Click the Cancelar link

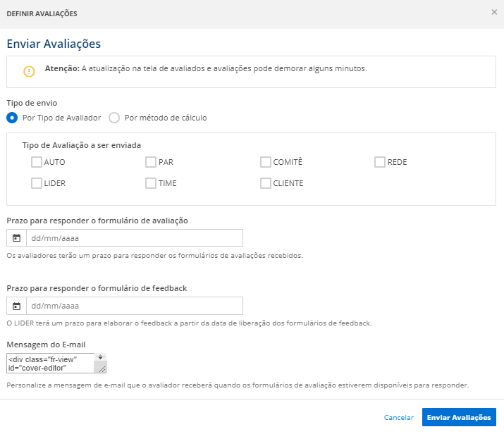(398, 417)
